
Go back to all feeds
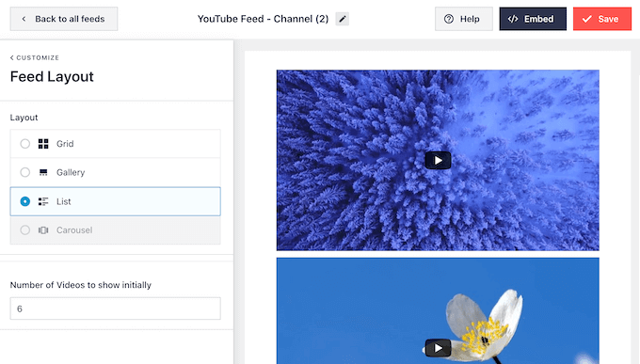[64, 19]
